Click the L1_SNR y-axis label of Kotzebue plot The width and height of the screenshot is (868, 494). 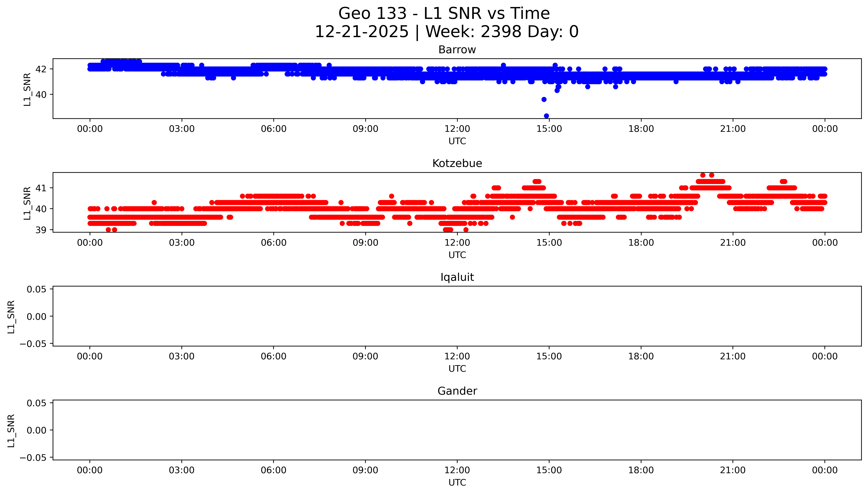click(28, 203)
